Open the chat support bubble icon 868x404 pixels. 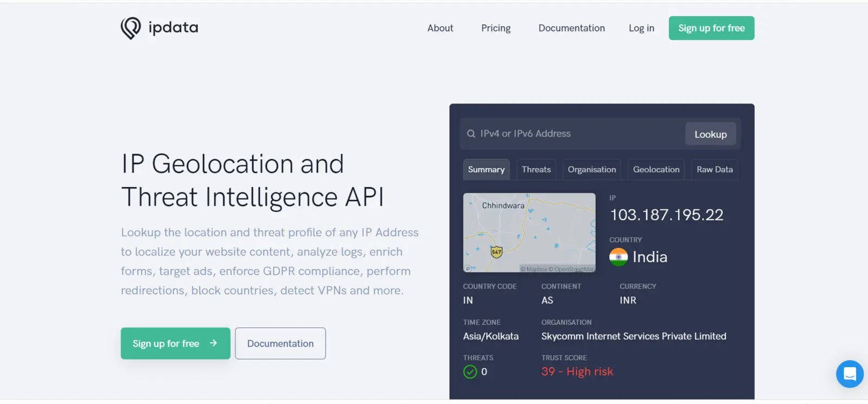[x=850, y=374]
